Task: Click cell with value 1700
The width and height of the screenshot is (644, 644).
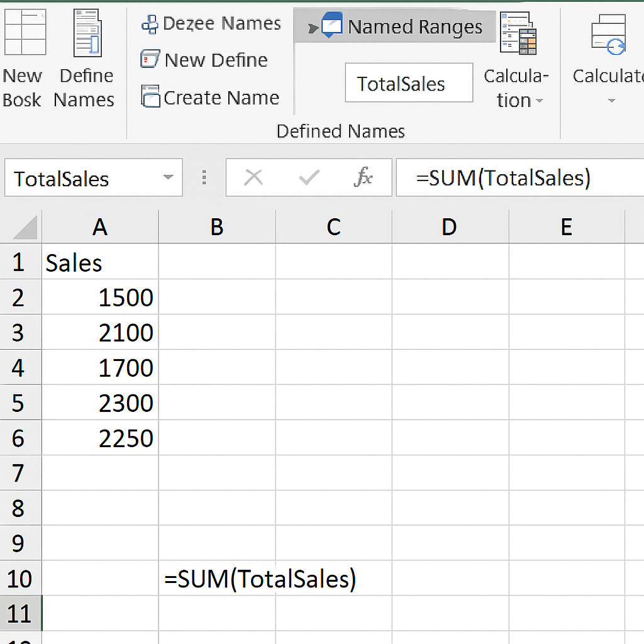Action: coord(100,367)
